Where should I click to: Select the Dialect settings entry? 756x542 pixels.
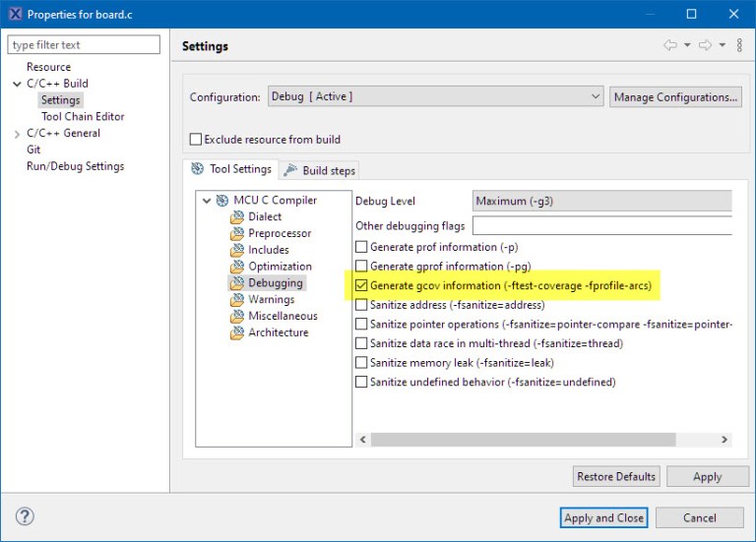tap(265, 216)
